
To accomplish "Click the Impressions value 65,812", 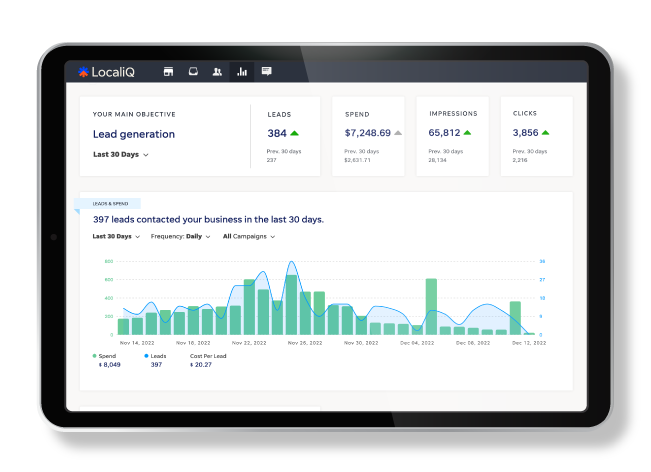I will point(444,132).
